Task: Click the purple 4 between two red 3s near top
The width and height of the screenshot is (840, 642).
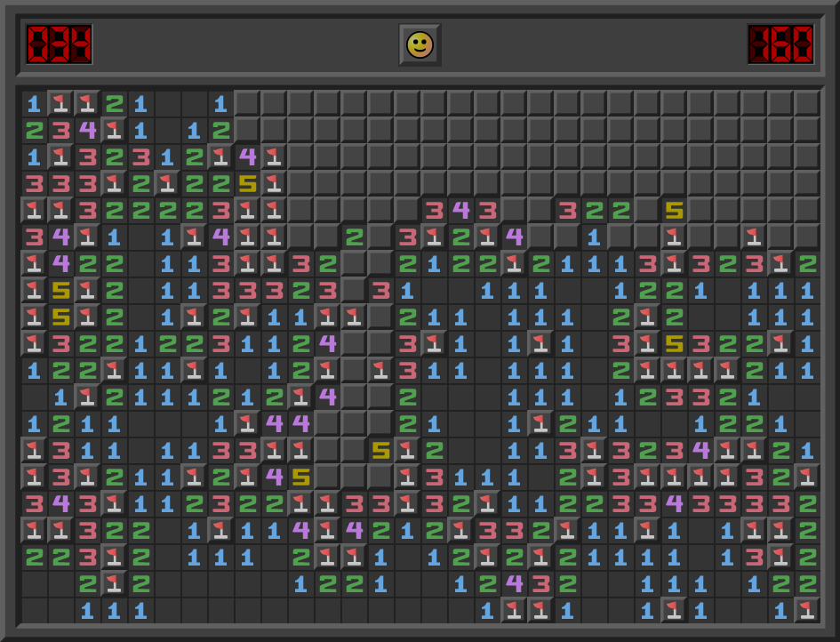Action: pyautogui.click(x=460, y=210)
